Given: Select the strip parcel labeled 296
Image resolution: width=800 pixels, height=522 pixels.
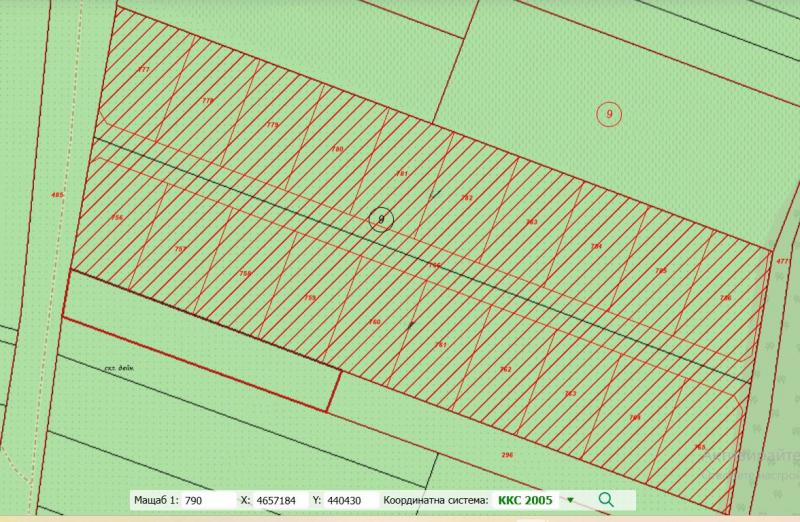Looking at the screenshot, I should pyautogui.click(x=507, y=455).
